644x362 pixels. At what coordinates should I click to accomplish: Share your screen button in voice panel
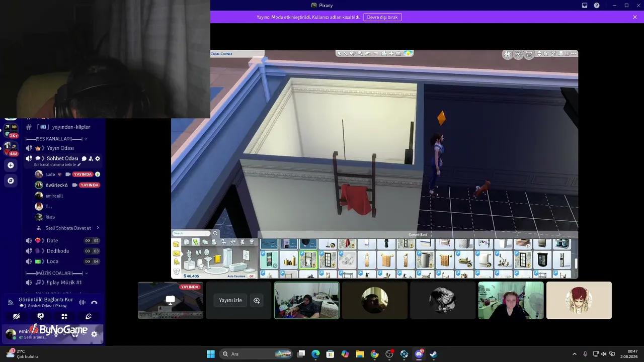coord(41,317)
